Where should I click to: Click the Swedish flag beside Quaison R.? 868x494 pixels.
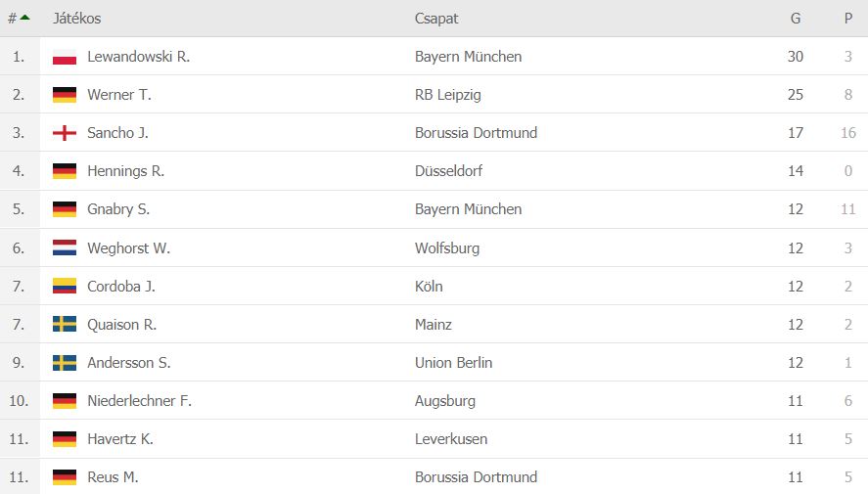[65, 324]
